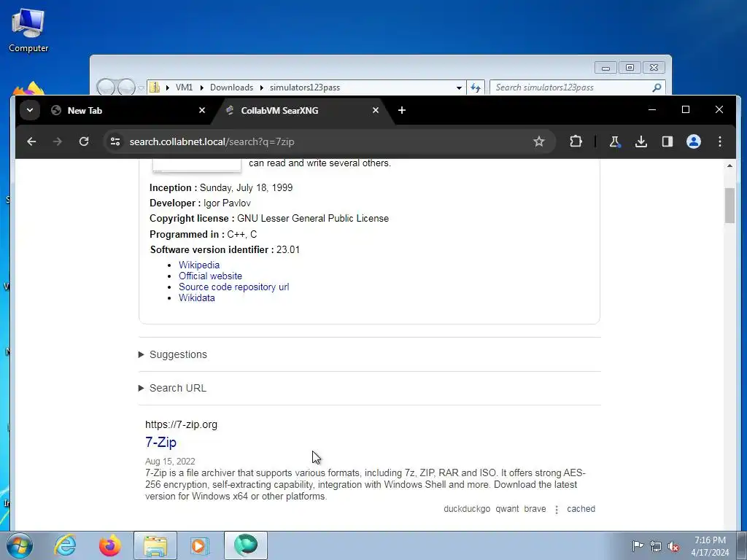Click the page scrollbar thumb

(729, 205)
